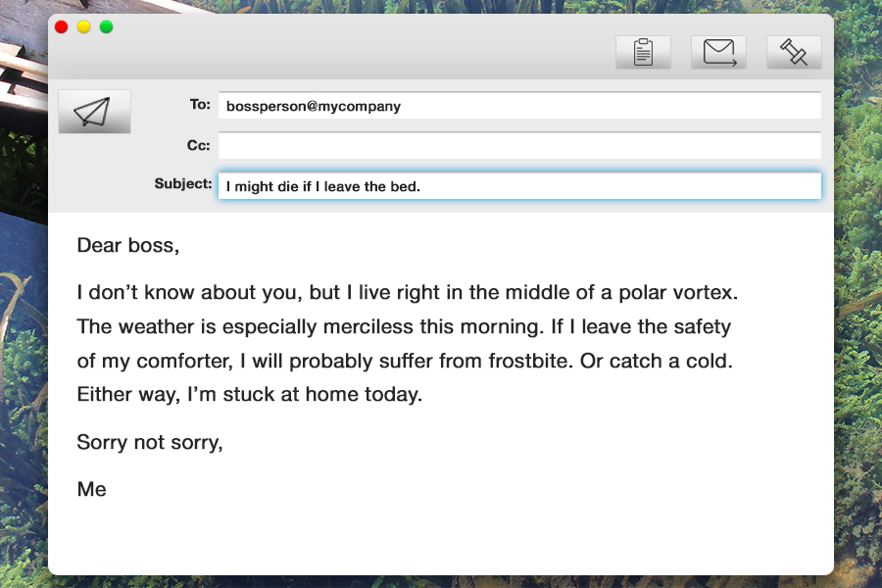Place cursor in the To field
The width and height of the screenshot is (882, 588).
tap(519, 106)
